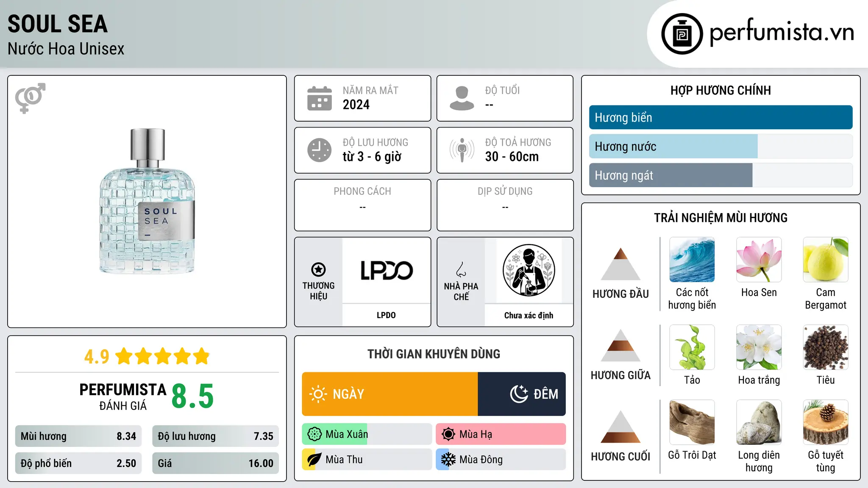
Task: Select the Hoa trắng white flowers thumbnail
Action: [x=759, y=347]
